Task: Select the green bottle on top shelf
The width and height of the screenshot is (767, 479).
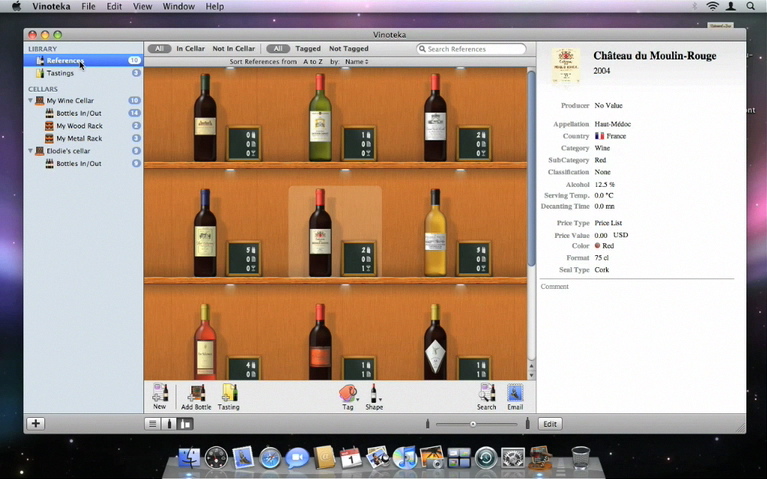Action: [x=320, y=117]
